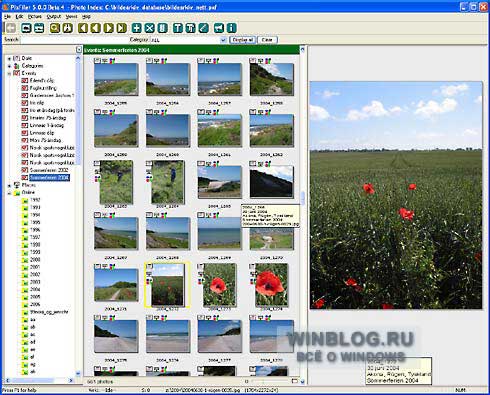This screenshot has height=395, width=490.
Task: Click the teal icon right of the X icon
Action: click(162, 28)
